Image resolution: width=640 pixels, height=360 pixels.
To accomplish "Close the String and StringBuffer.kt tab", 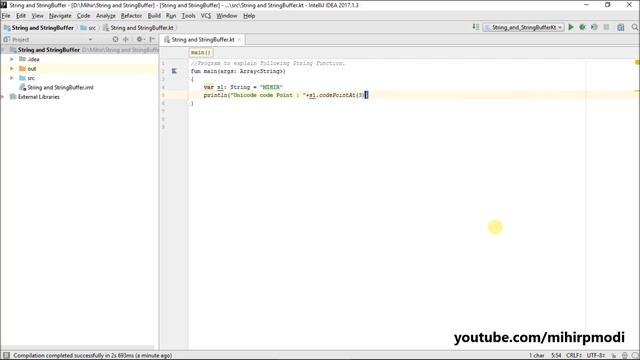I will [x=240, y=40].
